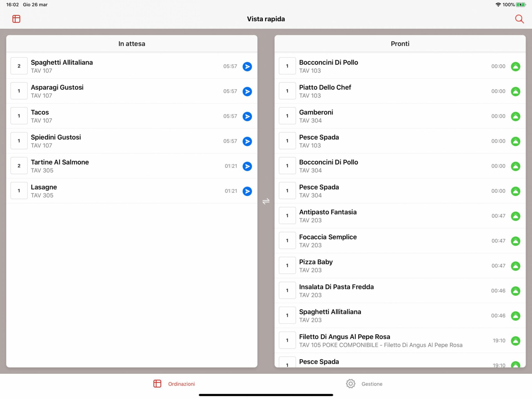Open the Gamberoni ready row

(400, 116)
